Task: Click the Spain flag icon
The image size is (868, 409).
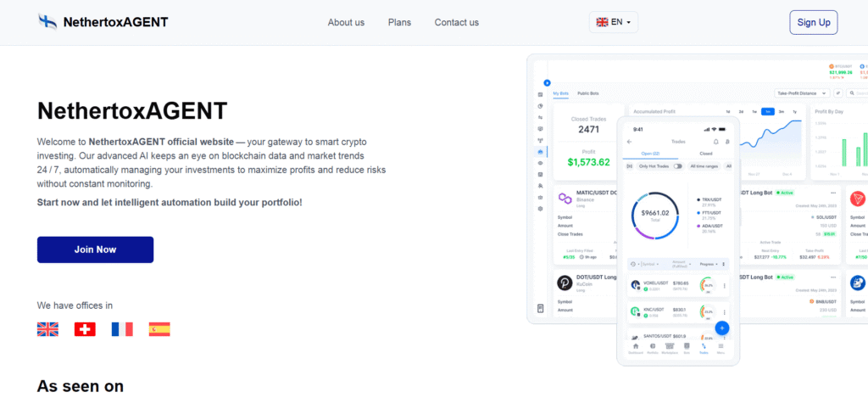Action: click(159, 329)
